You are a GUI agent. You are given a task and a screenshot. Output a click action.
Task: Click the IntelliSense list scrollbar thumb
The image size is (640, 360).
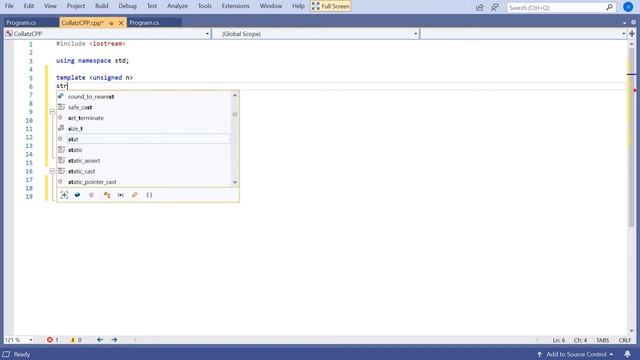coord(235,114)
